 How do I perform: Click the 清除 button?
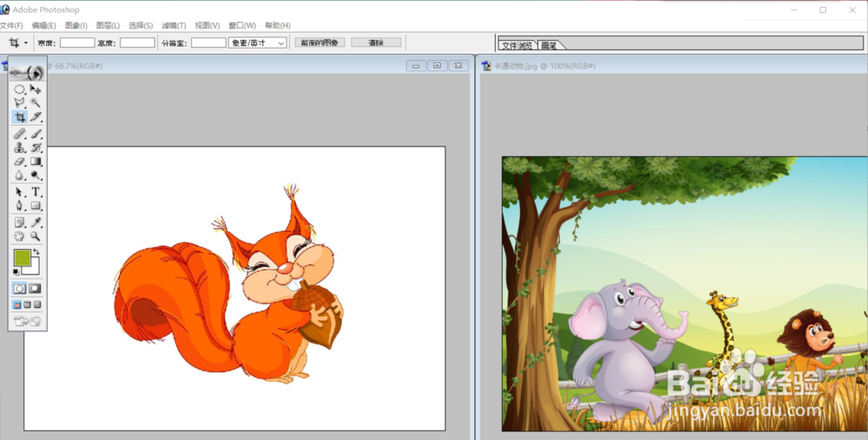[376, 43]
